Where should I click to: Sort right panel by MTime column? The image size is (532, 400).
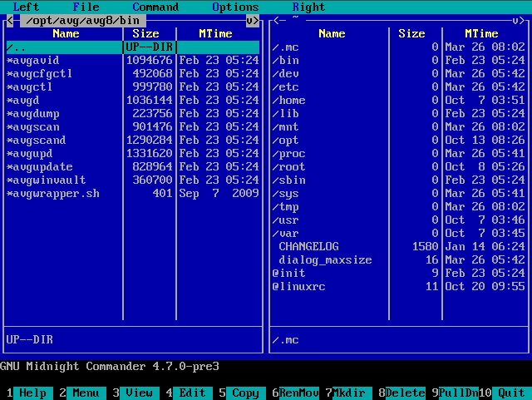click(x=481, y=33)
